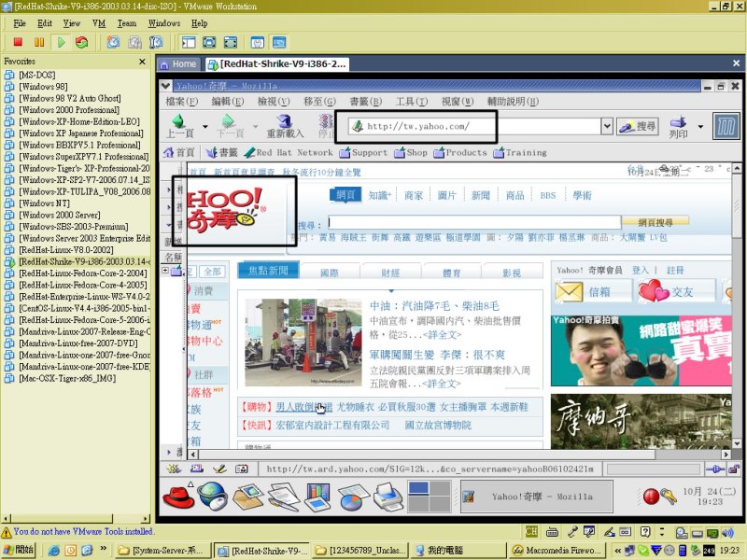Click the hearts dating icon on Yahoo
Screen dimensions: 747x560
[x=654, y=290]
